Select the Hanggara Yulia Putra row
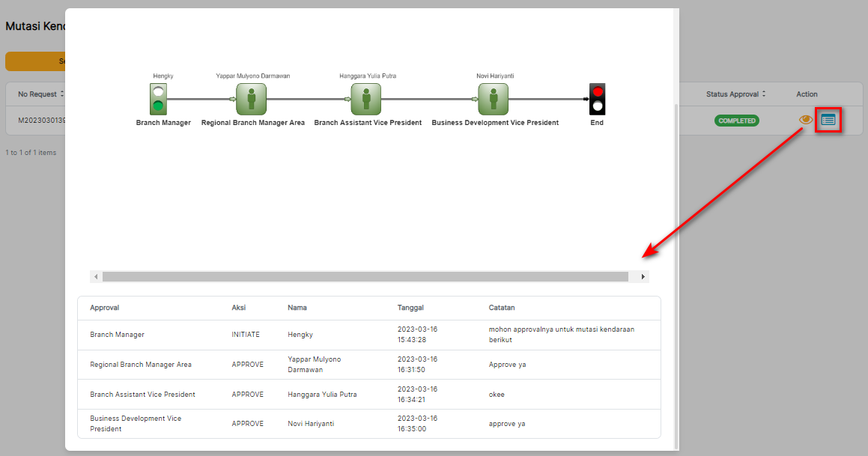 pyautogui.click(x=368, y=394)
